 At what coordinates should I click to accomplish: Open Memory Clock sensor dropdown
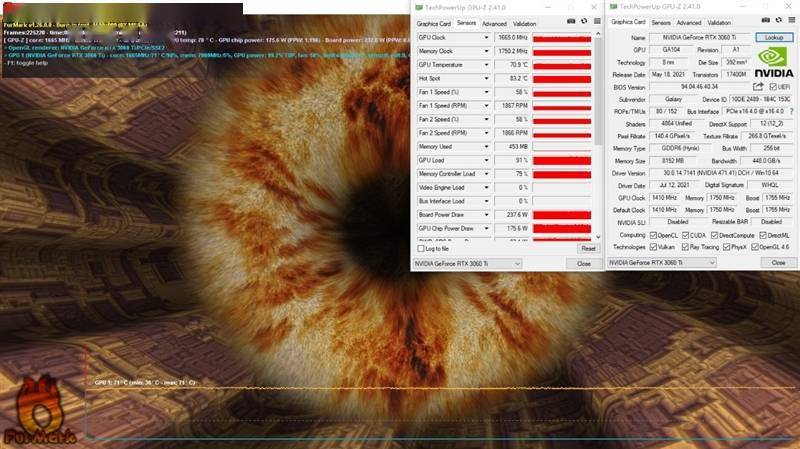click(486, 51)
